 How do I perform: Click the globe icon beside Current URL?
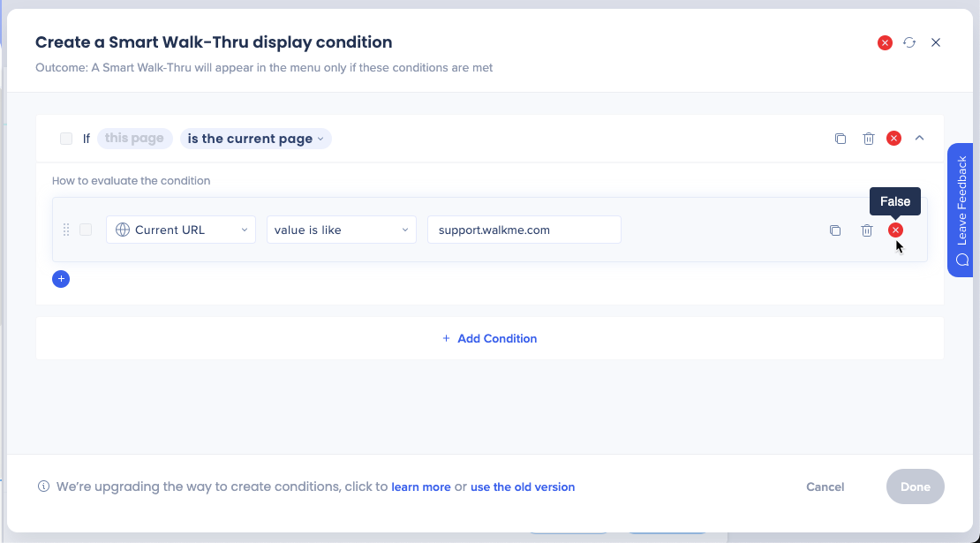pos(121,230)
